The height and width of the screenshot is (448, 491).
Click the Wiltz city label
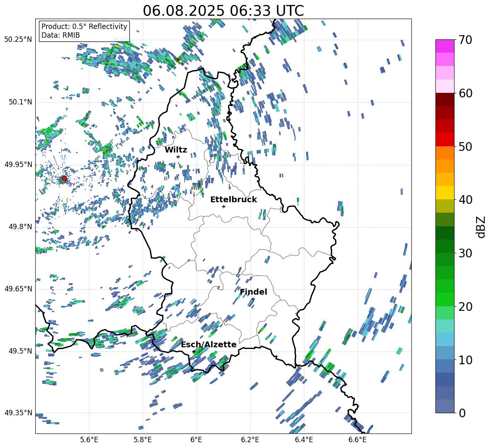(176, 150)
